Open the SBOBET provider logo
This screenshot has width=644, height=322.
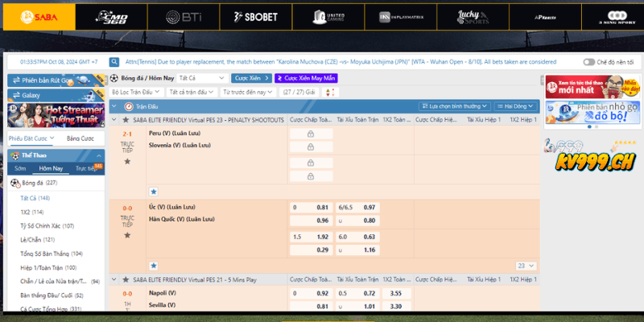[255, 16]
